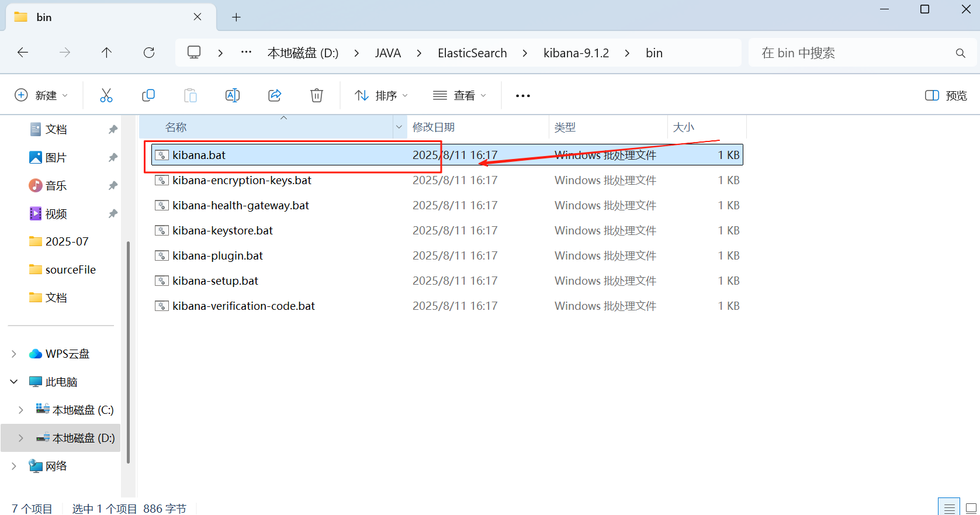Open the 排序 sort dropdown
This screenshot has width=980, height=515.
(x=382, y=95)
